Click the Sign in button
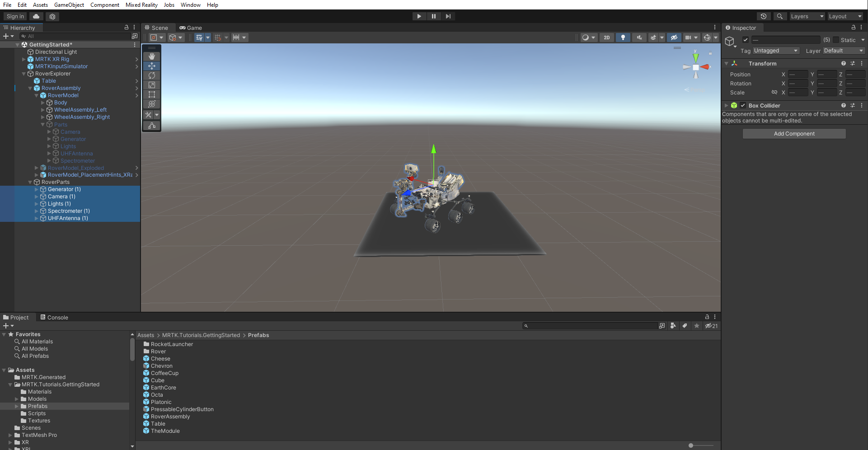Image resolution: width=868 pixels, height=450 pixels. [x=15, y=16]
